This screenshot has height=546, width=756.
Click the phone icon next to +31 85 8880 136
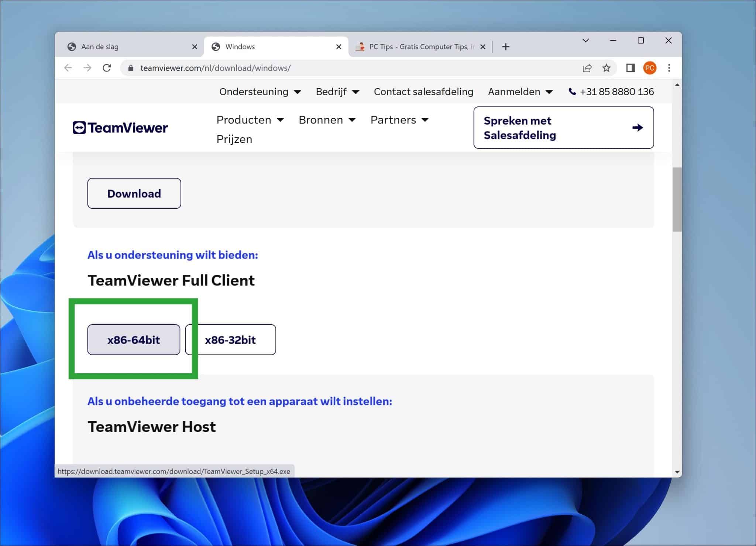(571, 92)
